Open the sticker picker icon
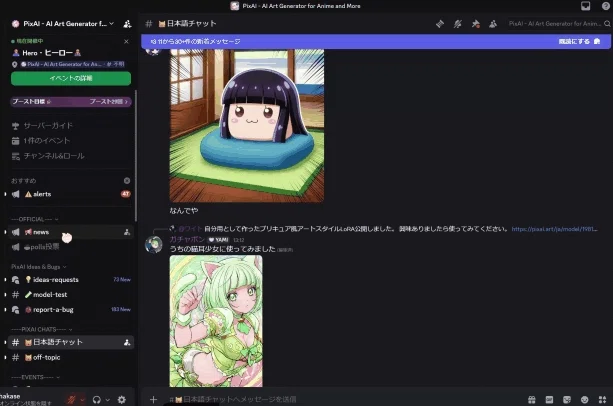613x406 pixels. point(567,399)
